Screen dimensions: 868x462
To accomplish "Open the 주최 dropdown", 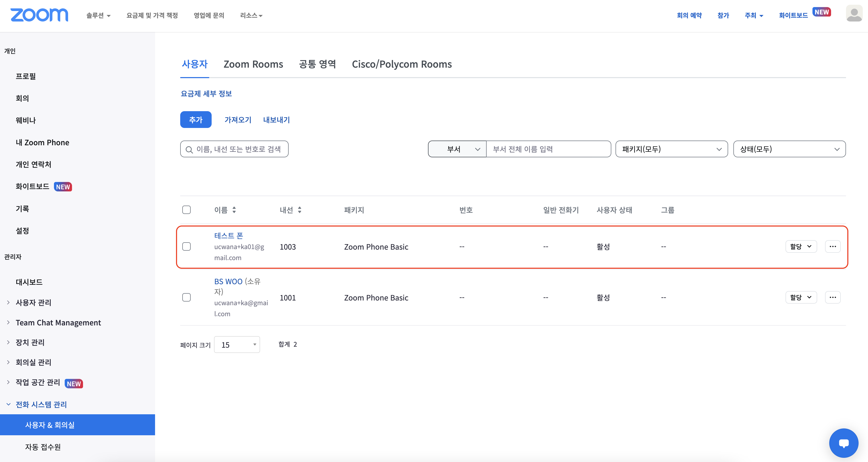I will click(x=754, y=15).
